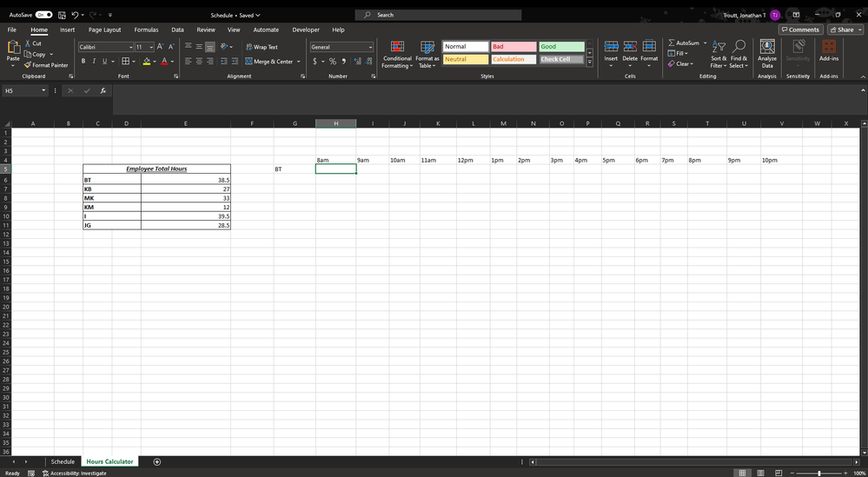Viewport: 868px width, 477px height.
Task: Open Find & Select magnifier
Action: (739, 54)
